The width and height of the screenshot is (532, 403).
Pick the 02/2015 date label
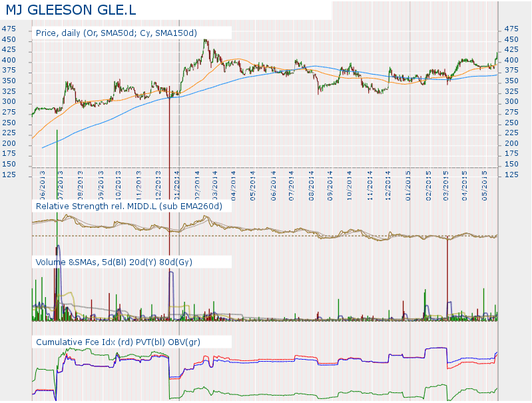coord(429,186)
